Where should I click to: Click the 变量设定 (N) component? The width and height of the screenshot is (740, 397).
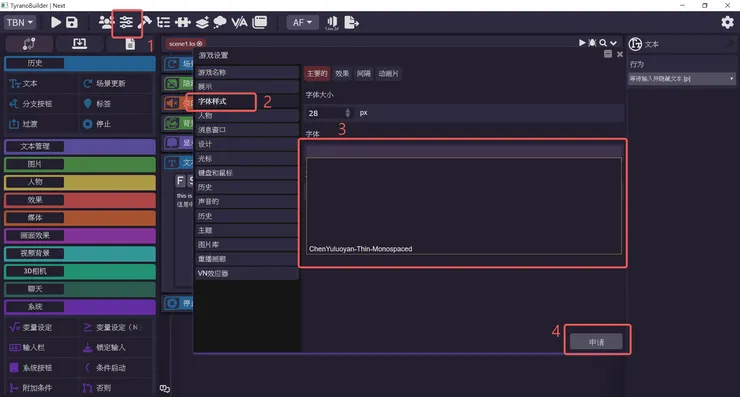click(116, 327)
